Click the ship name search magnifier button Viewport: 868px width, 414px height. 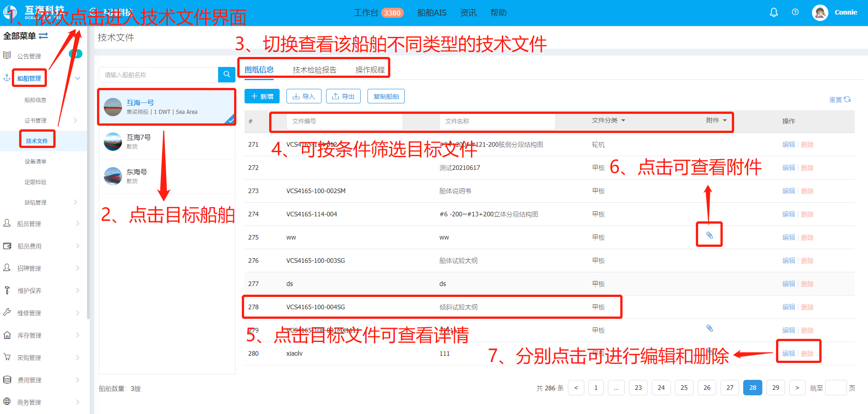[x=226, y=75]
